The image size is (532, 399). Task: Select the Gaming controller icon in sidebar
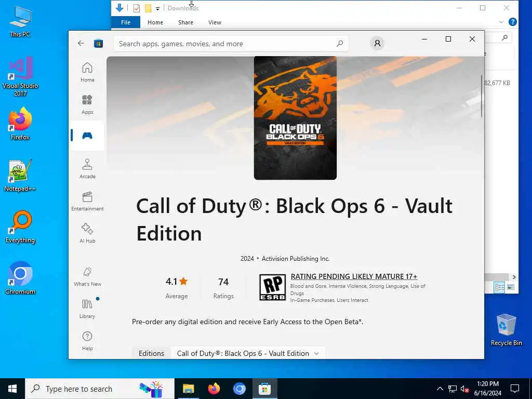(87, 136)
